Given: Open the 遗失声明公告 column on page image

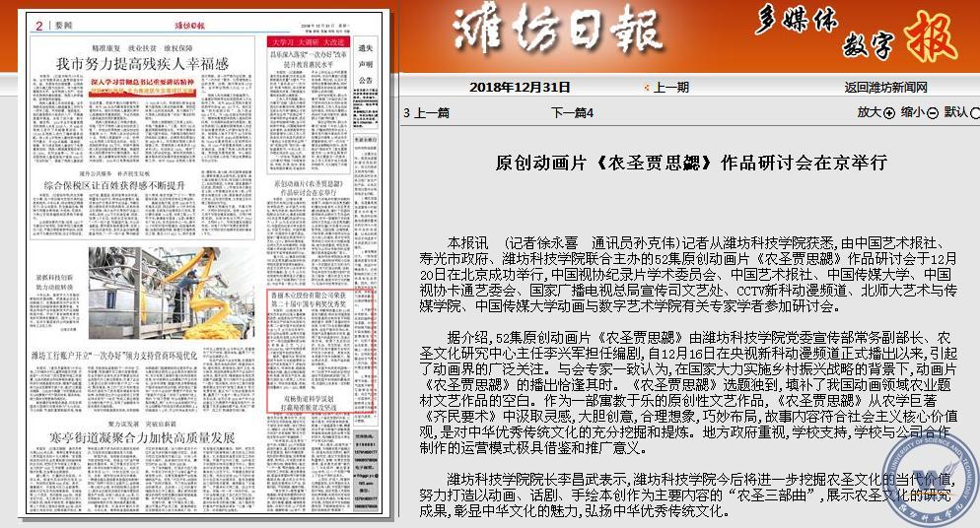Looking at the screenshot, I should pyautogui.click(x=366, y=64).
